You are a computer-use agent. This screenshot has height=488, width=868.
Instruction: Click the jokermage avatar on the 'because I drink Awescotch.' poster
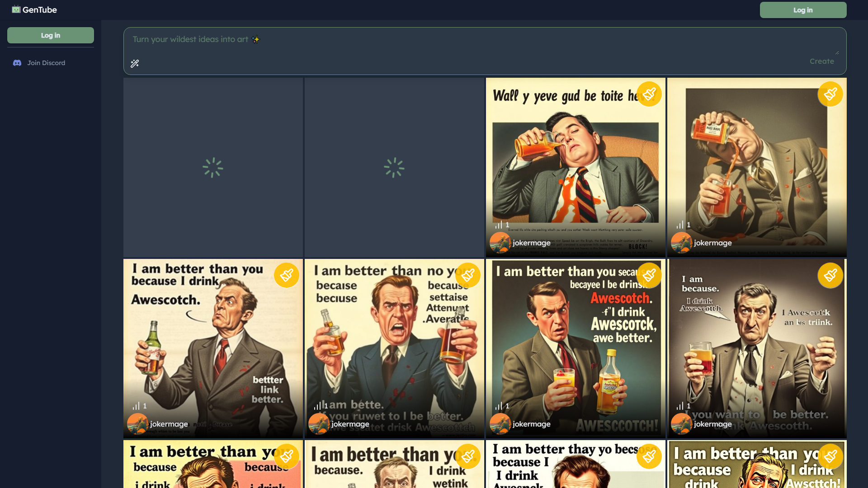click(138, 424)
